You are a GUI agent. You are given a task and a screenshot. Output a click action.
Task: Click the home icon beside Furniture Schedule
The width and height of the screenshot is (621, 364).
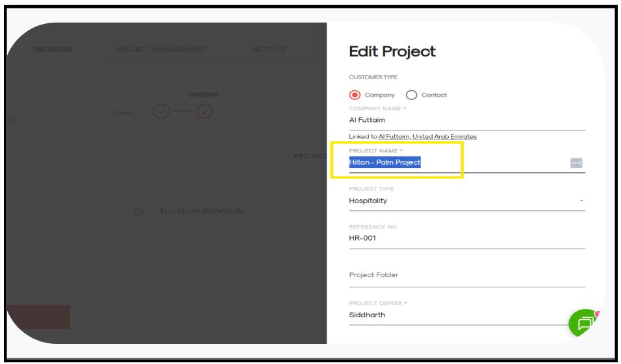pyautogui.click(x=138, y=211)
